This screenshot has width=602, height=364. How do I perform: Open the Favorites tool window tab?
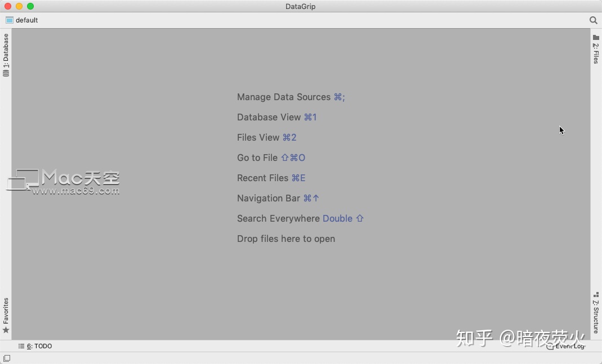click(6, 315)
